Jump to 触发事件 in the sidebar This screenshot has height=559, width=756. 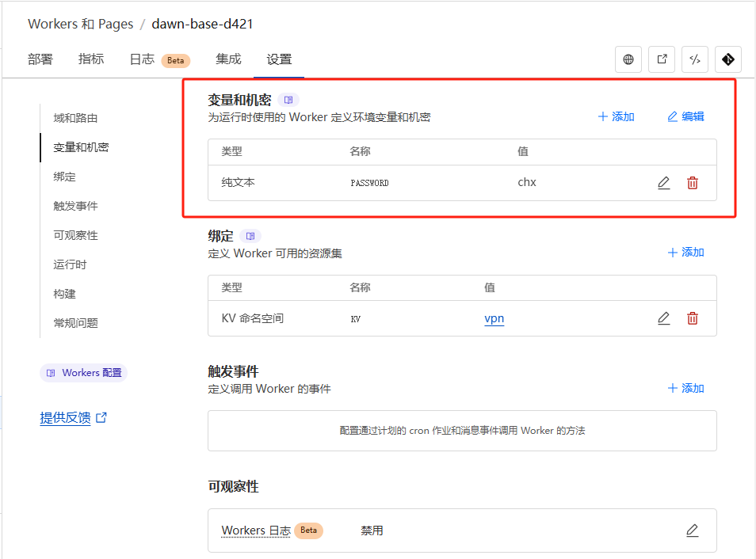click(x=76, y=206)
